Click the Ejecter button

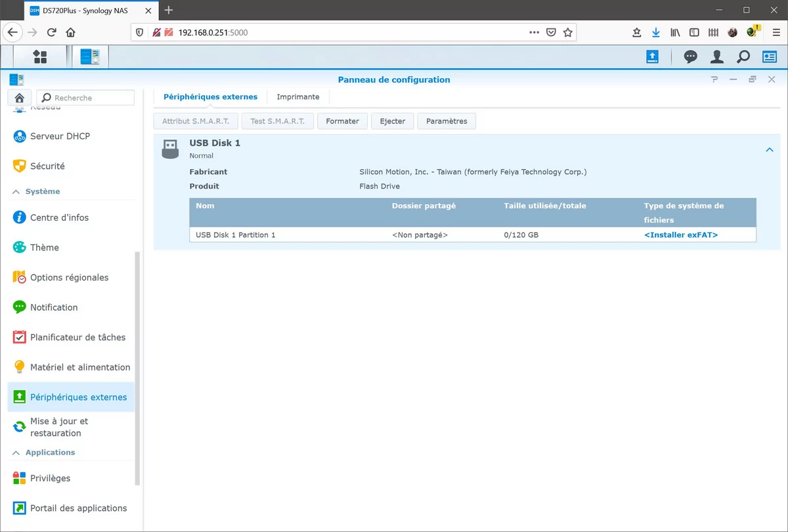(x=393, y=121)
